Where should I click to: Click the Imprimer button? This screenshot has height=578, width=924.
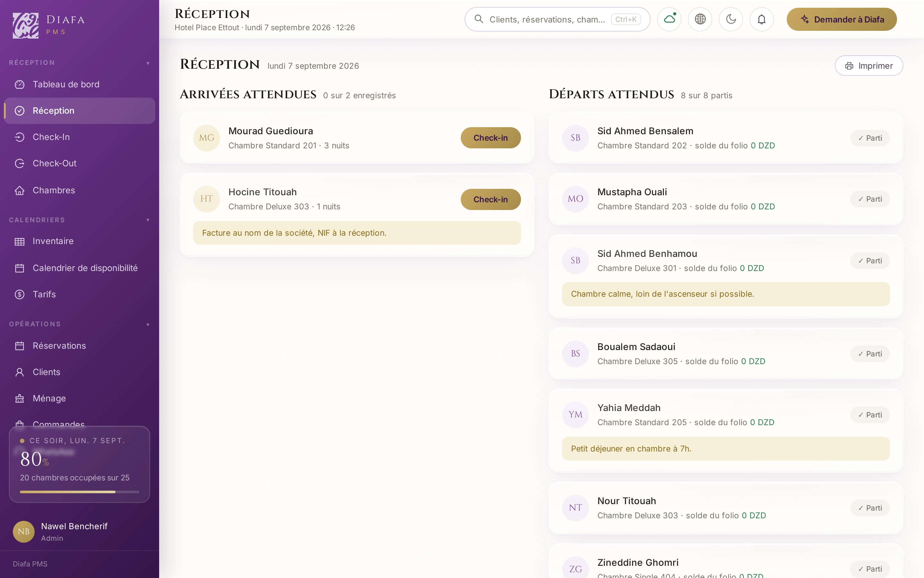[x=868, y=66]
